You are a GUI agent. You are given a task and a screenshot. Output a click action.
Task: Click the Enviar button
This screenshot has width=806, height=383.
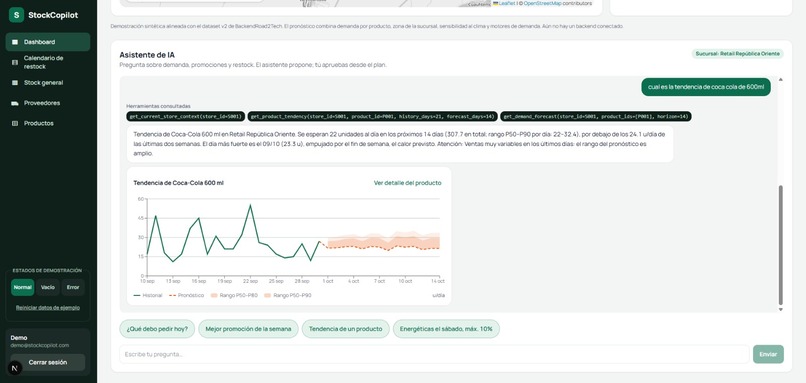coord(768,354)
